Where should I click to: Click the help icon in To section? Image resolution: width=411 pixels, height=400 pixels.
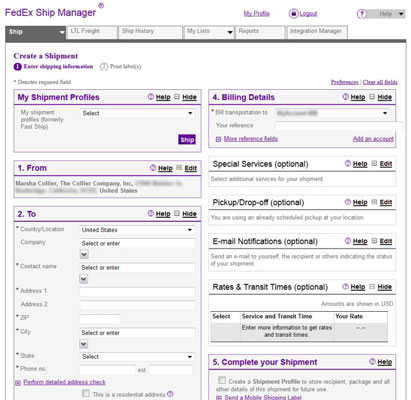click(151, 213)
